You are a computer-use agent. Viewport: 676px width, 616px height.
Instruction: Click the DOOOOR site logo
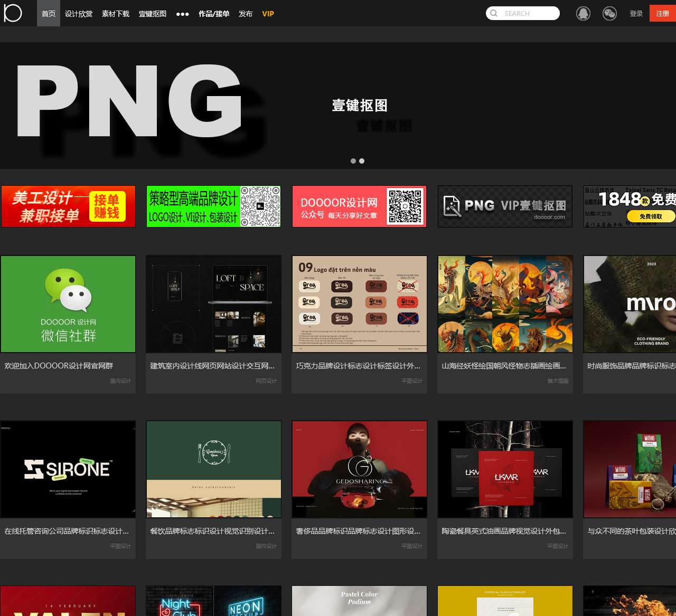(x=13, y=13)
